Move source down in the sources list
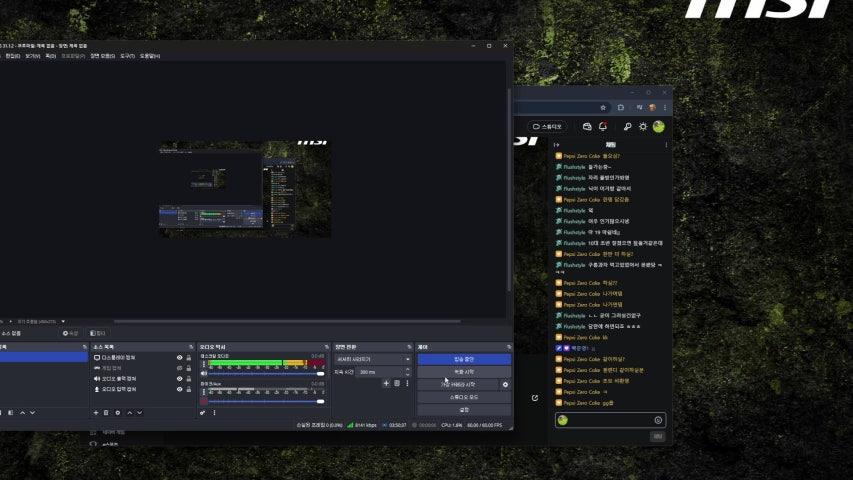The image size is (853, 480). pos(140,413)
